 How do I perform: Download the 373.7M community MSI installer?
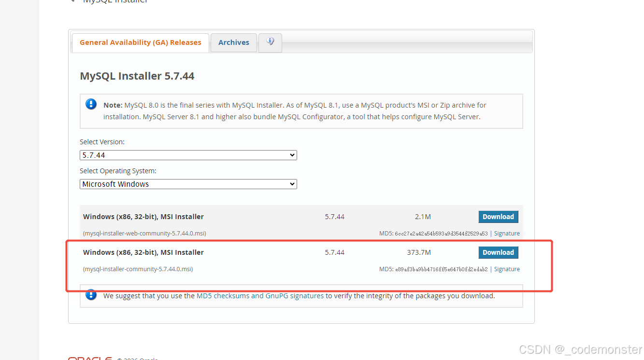(x=498, y=252)
